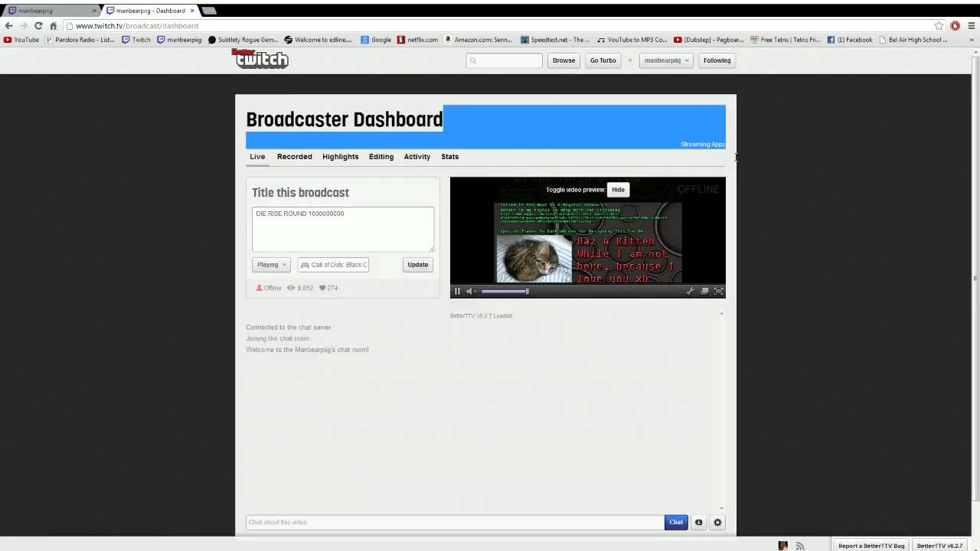
Task: Switch to the Highlights tab
Action: [340, 157]
